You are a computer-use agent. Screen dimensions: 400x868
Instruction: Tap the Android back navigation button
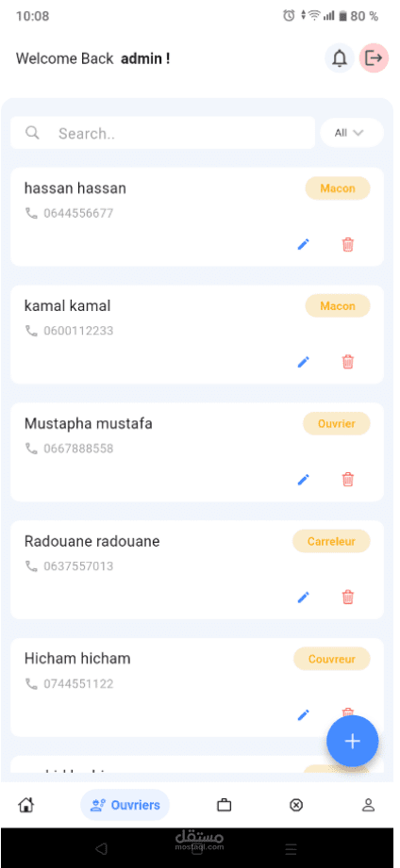(100, 848)
